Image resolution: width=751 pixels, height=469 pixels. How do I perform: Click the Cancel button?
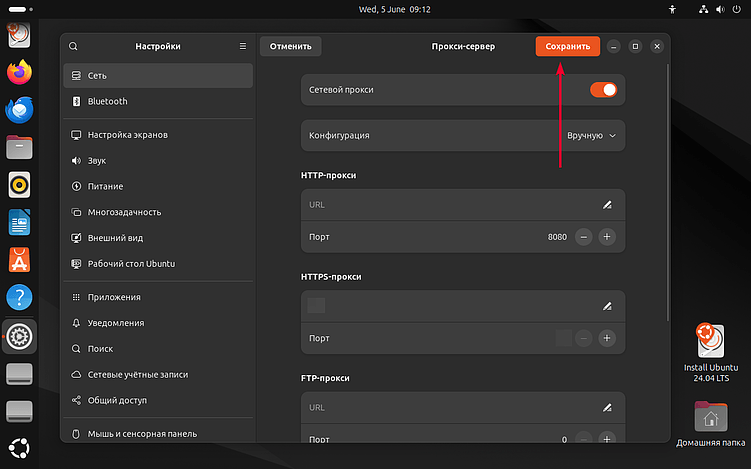pos(290,46)
